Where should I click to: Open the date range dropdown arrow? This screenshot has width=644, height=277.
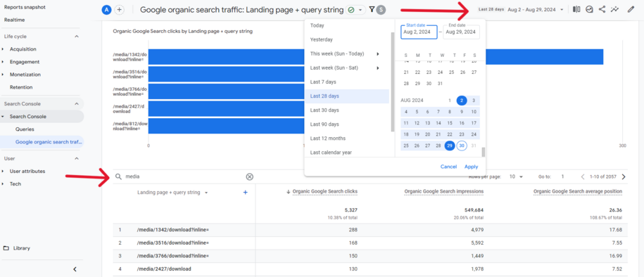click(562, 10)
